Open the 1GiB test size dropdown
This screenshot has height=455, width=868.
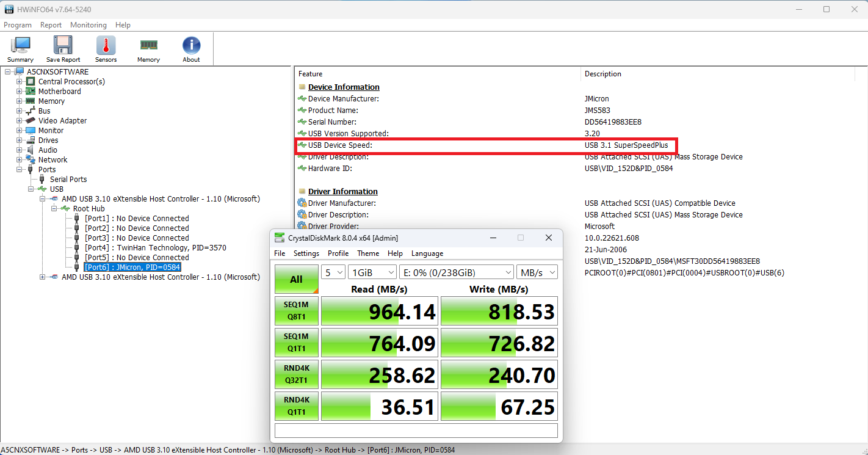(x=372, y=272)
